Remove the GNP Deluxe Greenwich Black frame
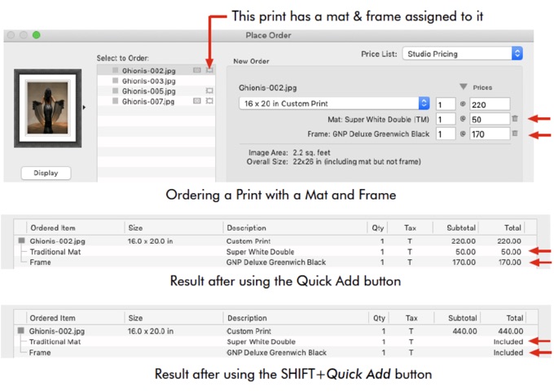554x392 pixels. (515, 134)
